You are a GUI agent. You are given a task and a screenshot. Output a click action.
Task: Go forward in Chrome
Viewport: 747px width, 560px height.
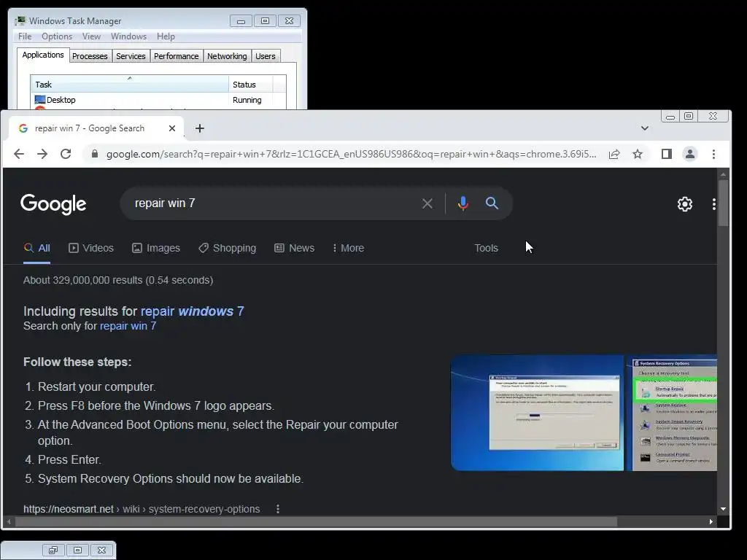[x=42, y=154]
